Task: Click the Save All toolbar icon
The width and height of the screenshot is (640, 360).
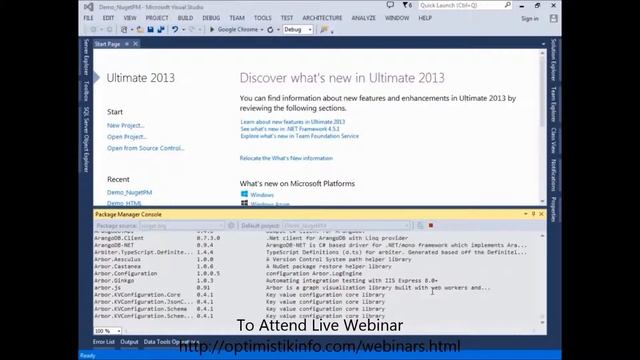Action: coord(161,29)
